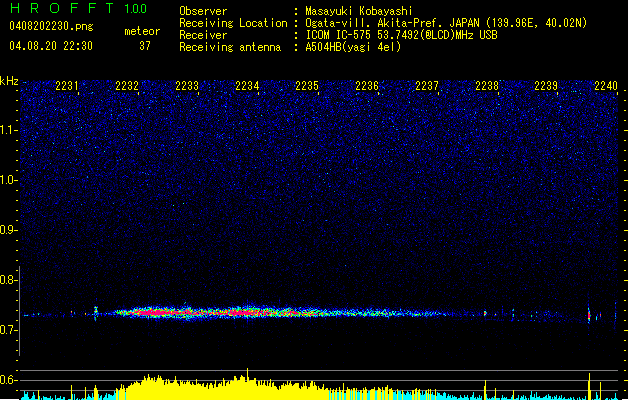Screen dimensions: 629x400
Task: Click the 2236 time marker
Action: [x=367, y=86]
